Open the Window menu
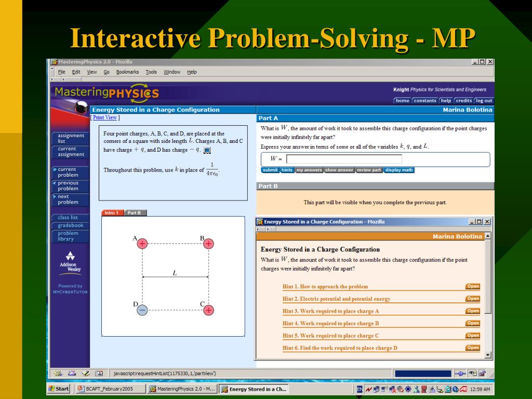 pyautogui.click(x=172, y=72)
